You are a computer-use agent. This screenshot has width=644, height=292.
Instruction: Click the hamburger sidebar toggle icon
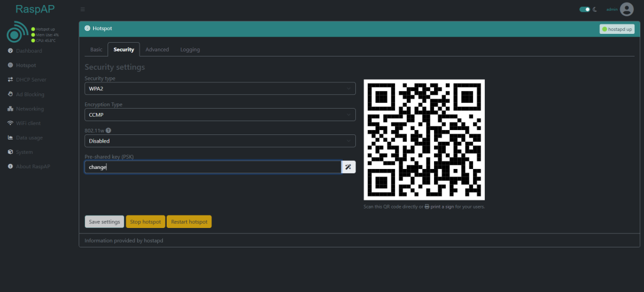tap(82, 9)
